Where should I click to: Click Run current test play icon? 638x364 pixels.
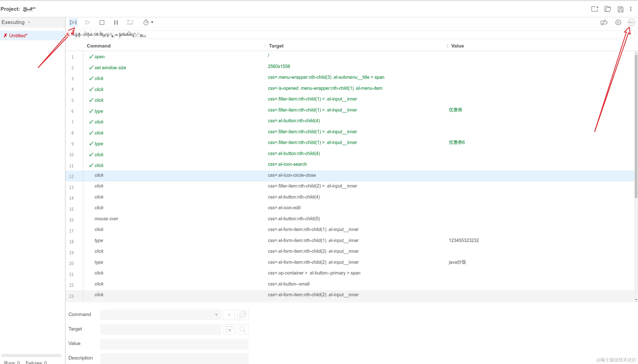click(x=87, y=22)
